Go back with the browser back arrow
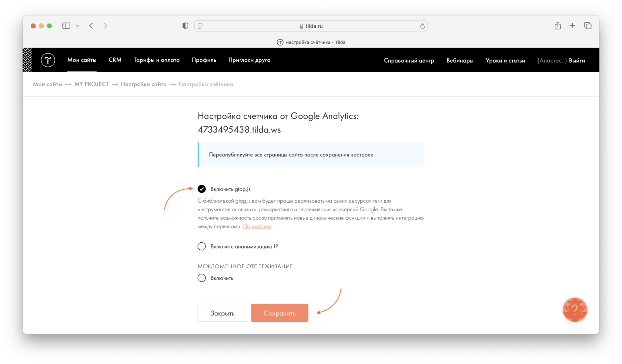 [91, 26]
